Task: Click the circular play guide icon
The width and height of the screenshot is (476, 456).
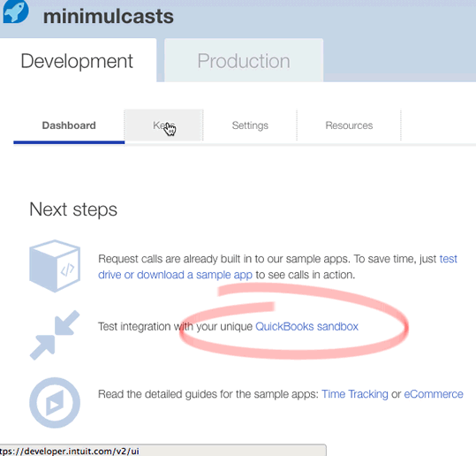Action: point(55,402)
